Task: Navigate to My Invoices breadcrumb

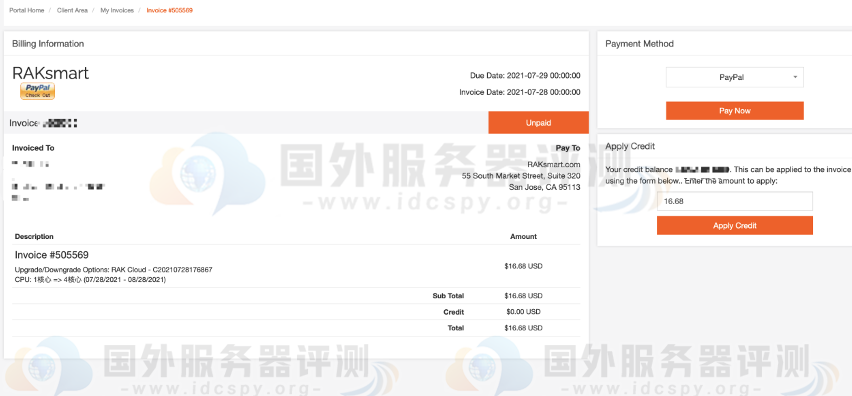Action: 117,10
